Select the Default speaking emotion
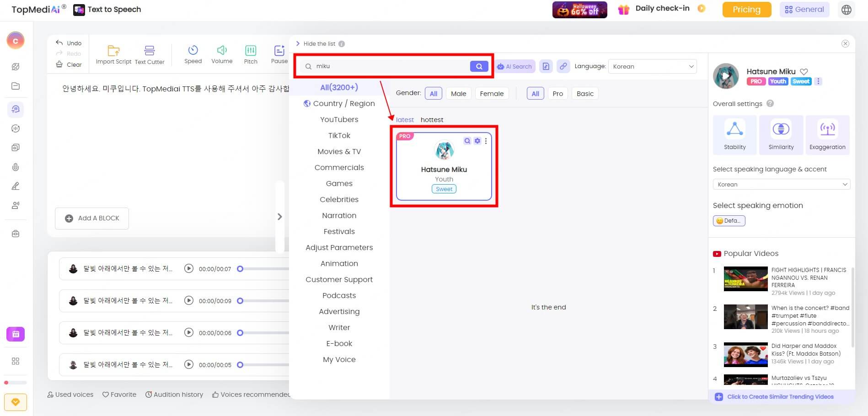The height and width of the screenshot is (416, 868). pos(729,221)
